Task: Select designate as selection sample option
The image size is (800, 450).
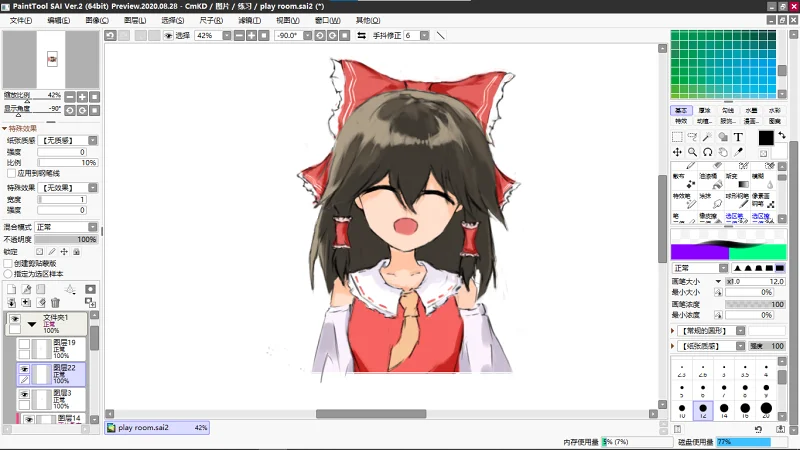Action: (8, 274)
